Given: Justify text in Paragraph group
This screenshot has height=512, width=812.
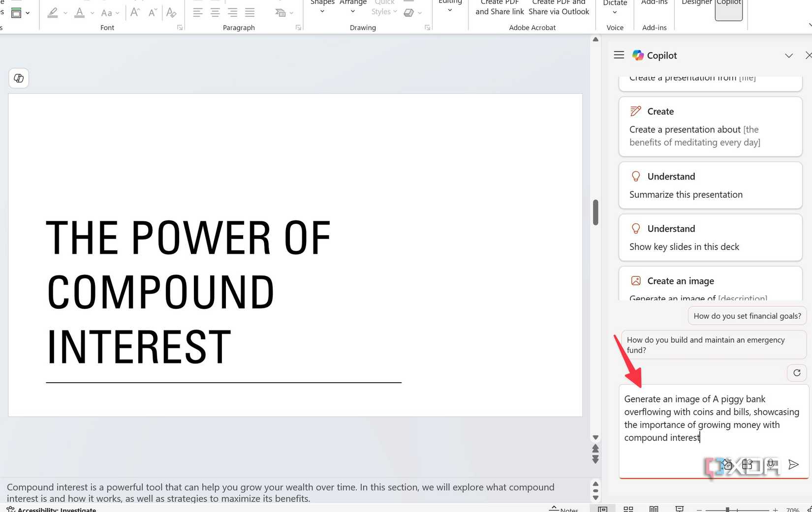Looking at the screenshot, I should click(x=250, y=13).
